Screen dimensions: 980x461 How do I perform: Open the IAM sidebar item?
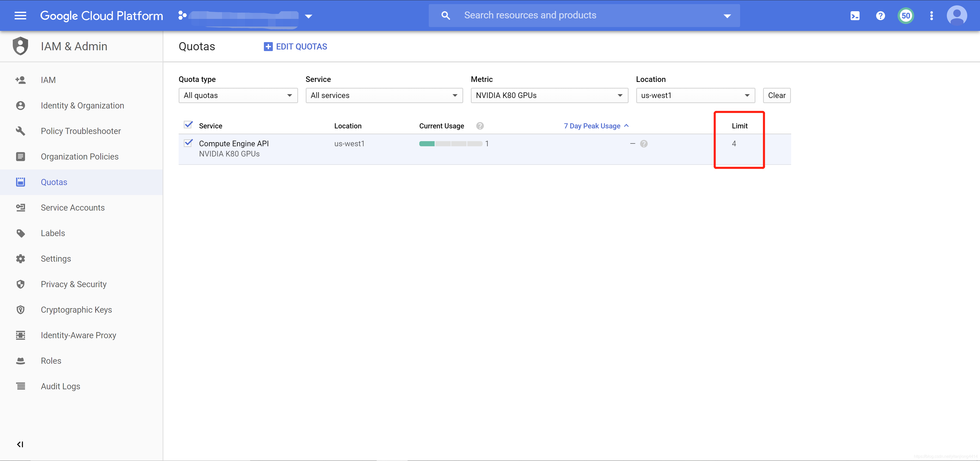81,80
